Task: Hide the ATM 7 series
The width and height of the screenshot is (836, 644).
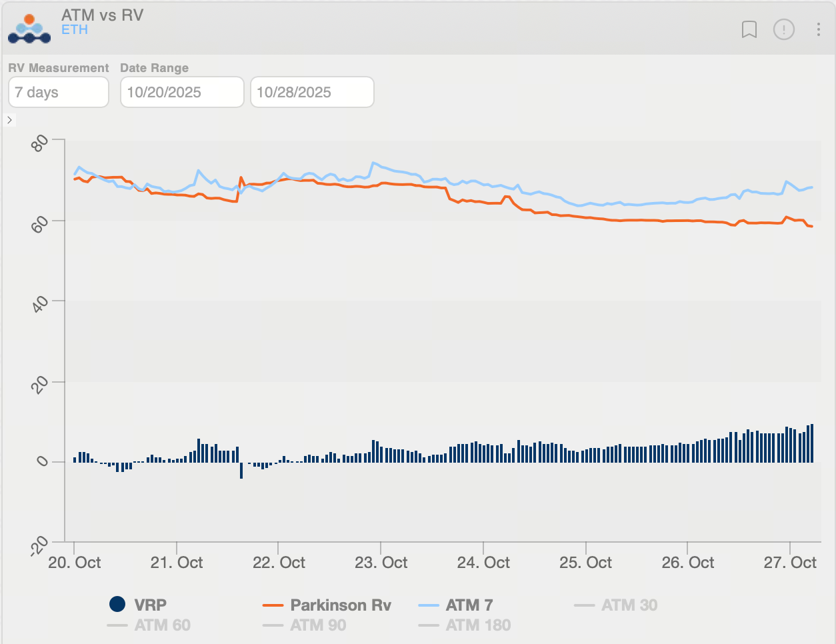Action: click(469, 605)
